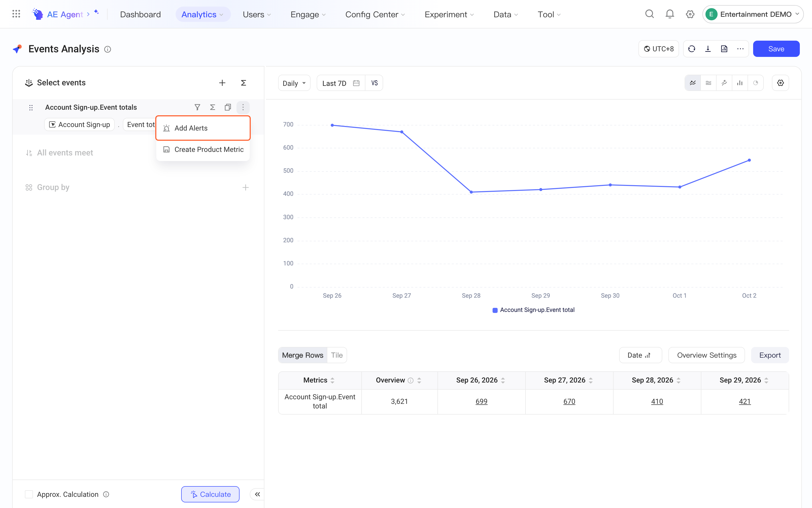Image resolution: width=812 pixels, height=508 pixels.
Task: Click the Calculate button
Action: (210, 494)
